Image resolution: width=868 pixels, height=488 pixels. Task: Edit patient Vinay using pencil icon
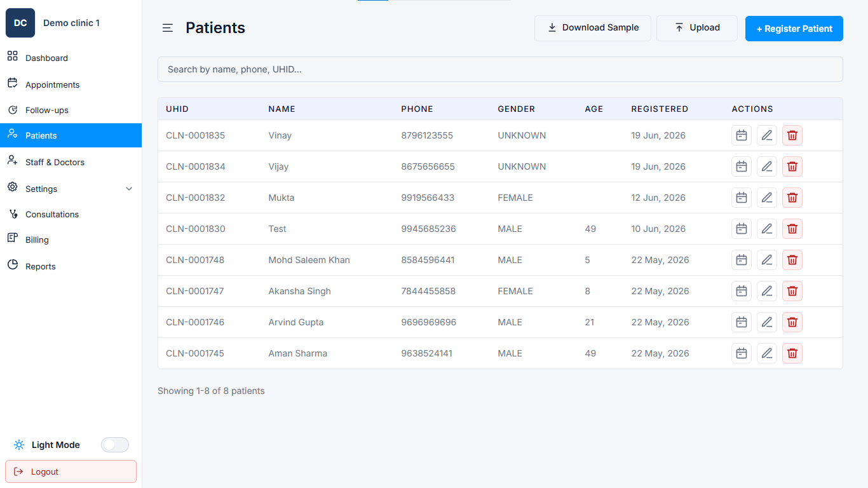point(767,135)
